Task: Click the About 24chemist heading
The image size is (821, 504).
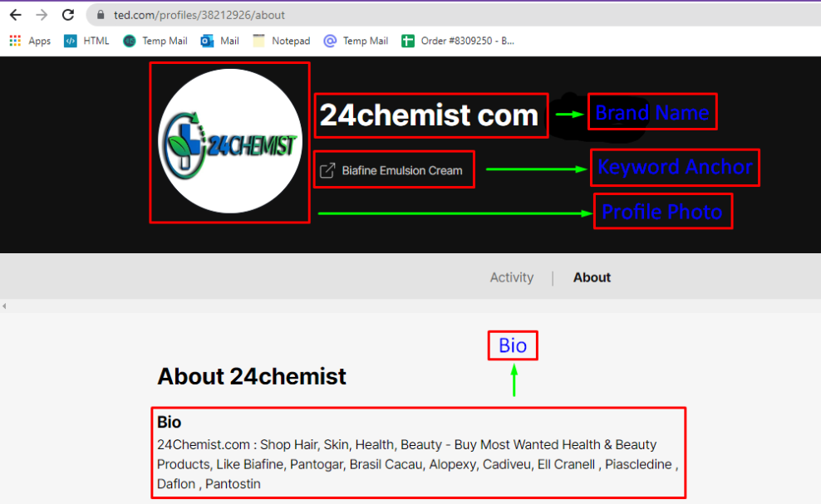Action: [251, 376]
